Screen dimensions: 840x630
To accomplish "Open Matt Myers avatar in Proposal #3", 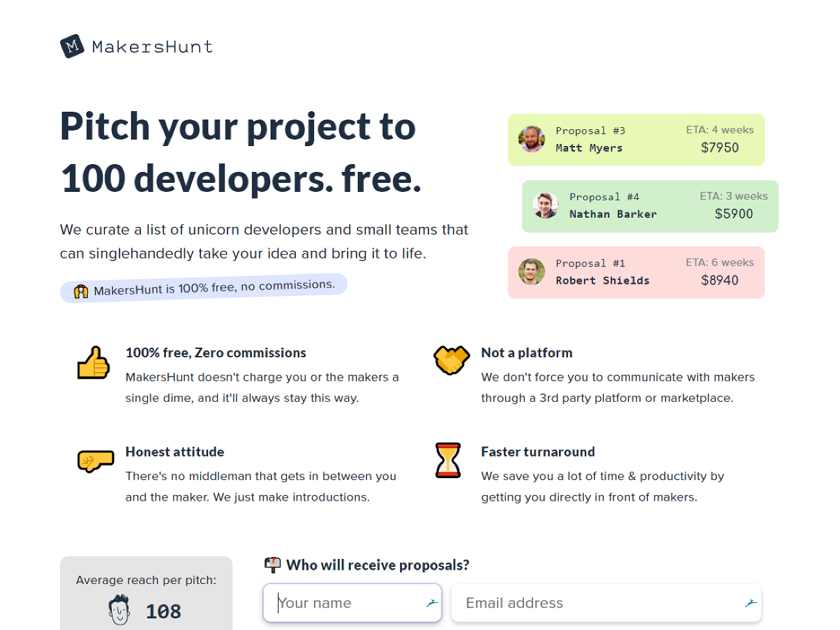I will point(531,139).
